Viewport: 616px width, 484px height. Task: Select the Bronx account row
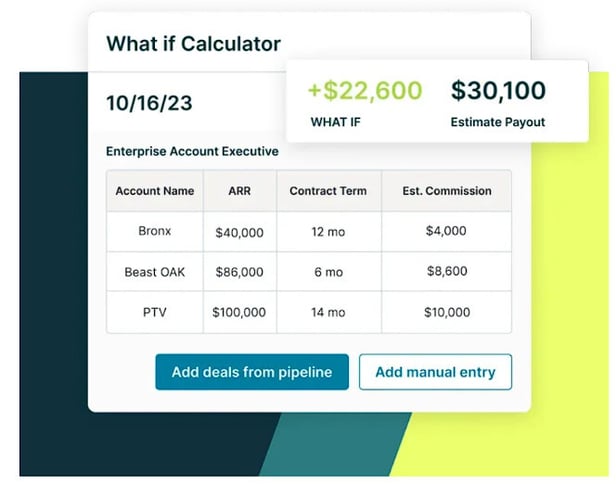click(154, 231)
